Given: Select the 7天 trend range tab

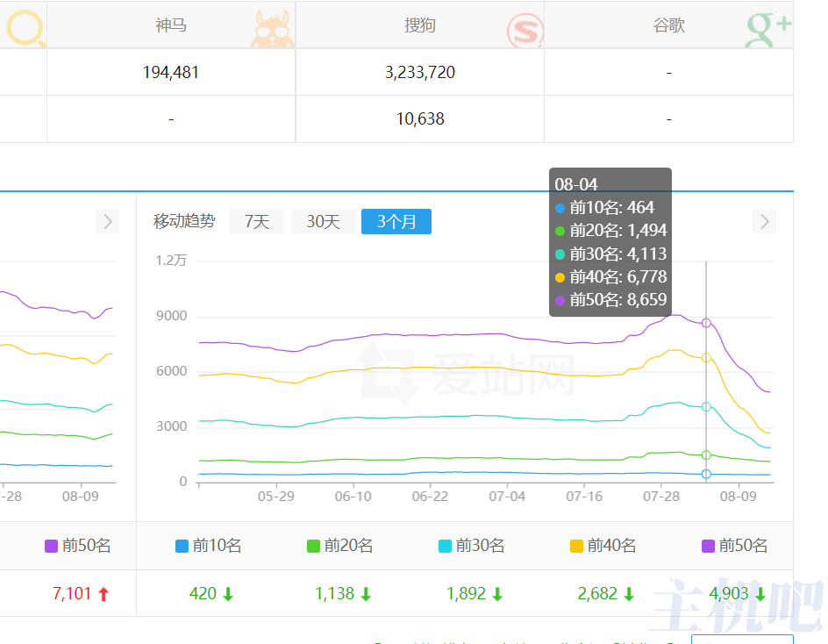Looking at the screenshot, I should (x=257, y=221).
